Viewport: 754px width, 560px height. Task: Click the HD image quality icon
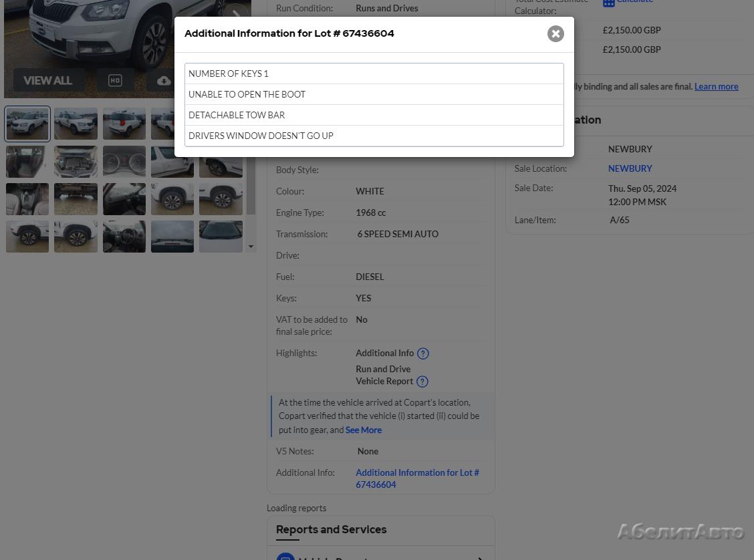[115, 81]
